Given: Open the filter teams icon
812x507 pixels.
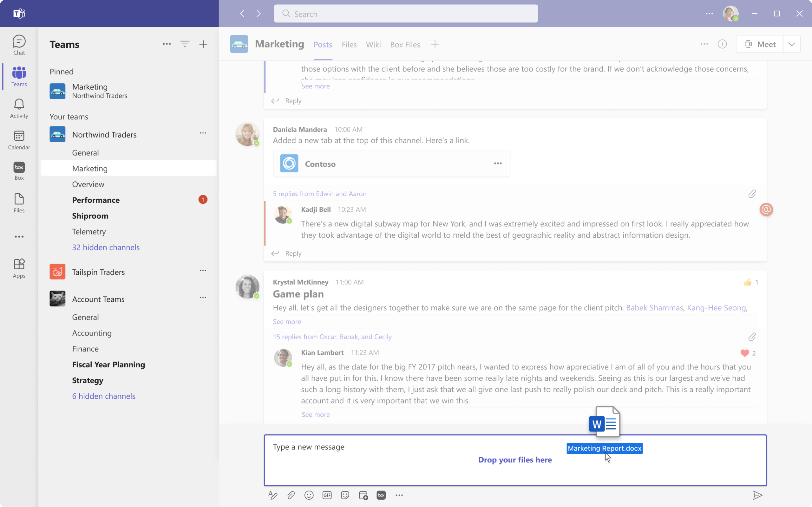Looking at the screenshot, I should click(x=185, y=44).
